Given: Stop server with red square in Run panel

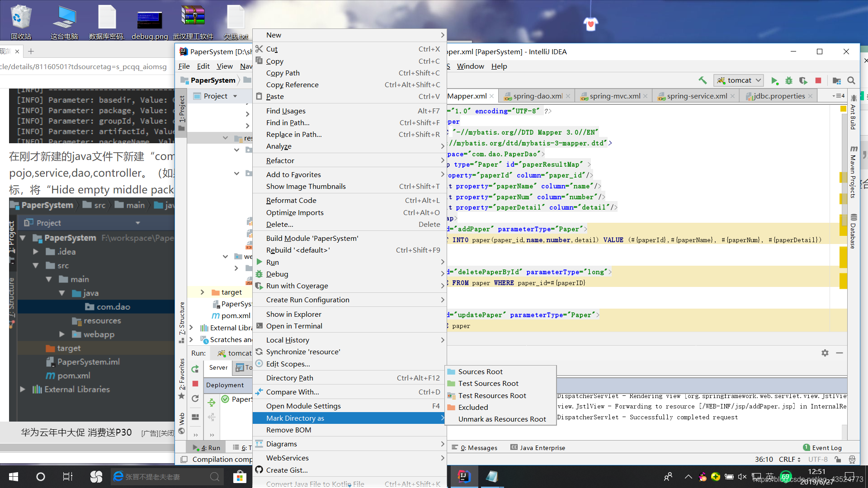Looking at the screenshot, I should point(195,384).
